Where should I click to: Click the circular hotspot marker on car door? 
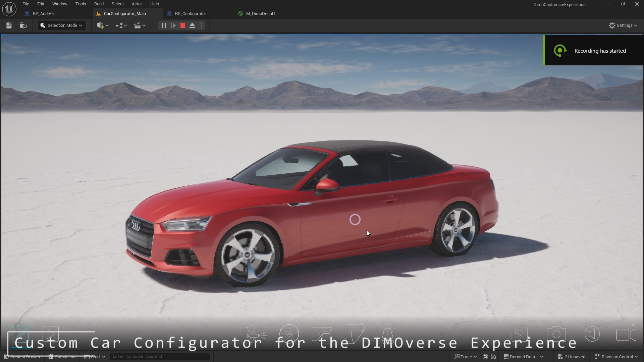(x=355, y=220)
